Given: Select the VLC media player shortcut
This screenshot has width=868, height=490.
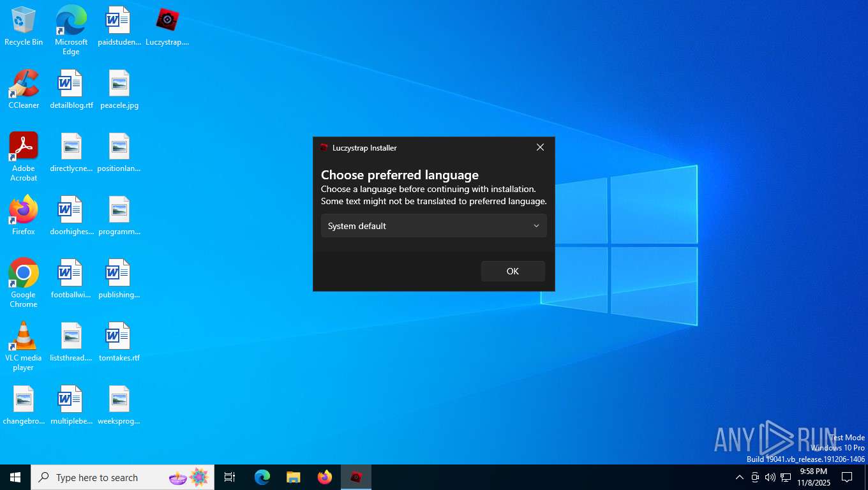Looking at the screenshot, I should (24, 346).
